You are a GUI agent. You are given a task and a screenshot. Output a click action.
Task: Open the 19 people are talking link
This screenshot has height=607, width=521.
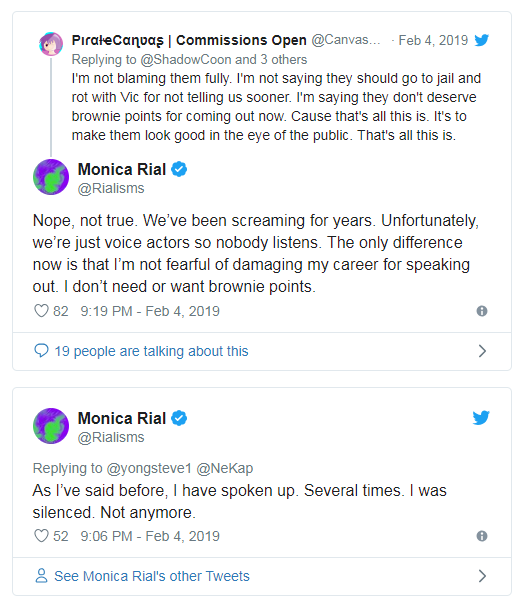click(151, 351)
